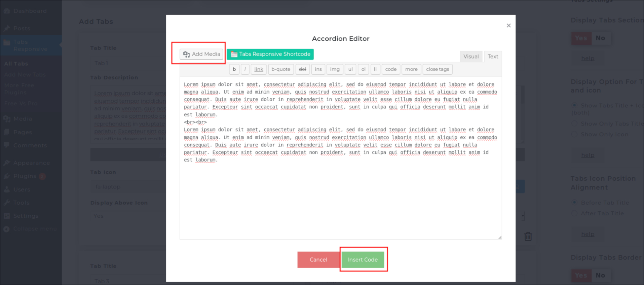644x285 pixels.
Task: Close the Accordion Editor with the X
Action: 508,26
